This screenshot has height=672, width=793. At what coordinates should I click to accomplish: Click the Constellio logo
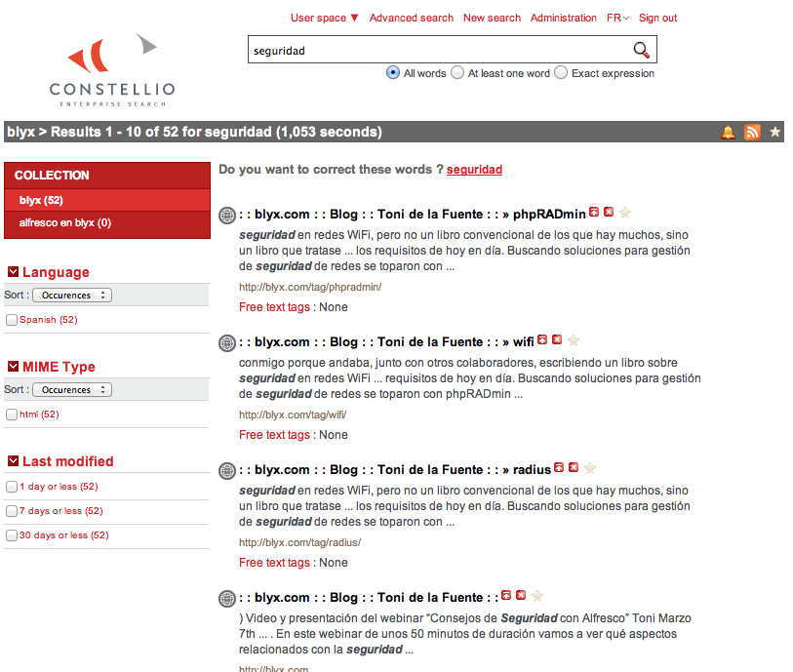112,70
